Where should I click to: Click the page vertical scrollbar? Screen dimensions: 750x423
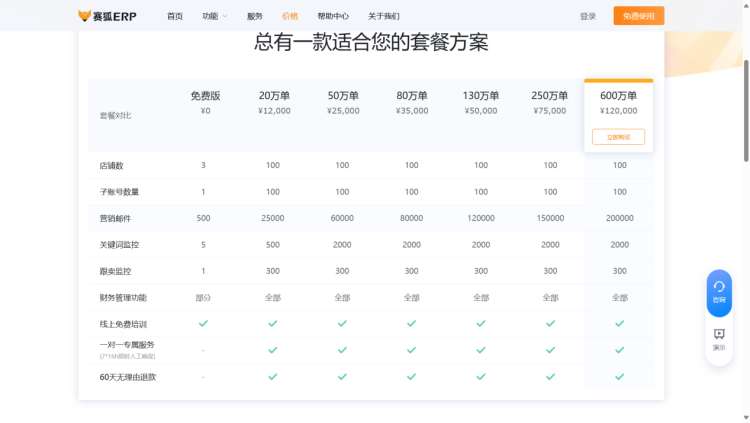(x=745, y=110)
